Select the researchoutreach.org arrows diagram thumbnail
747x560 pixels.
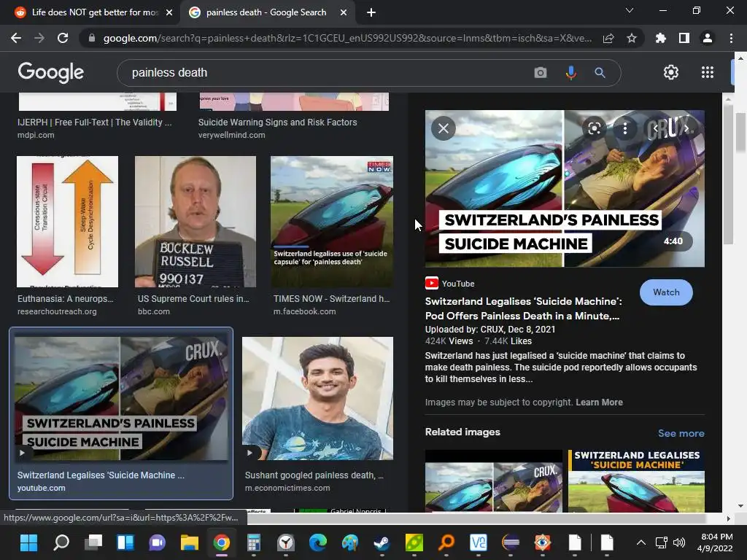(67, 222)
